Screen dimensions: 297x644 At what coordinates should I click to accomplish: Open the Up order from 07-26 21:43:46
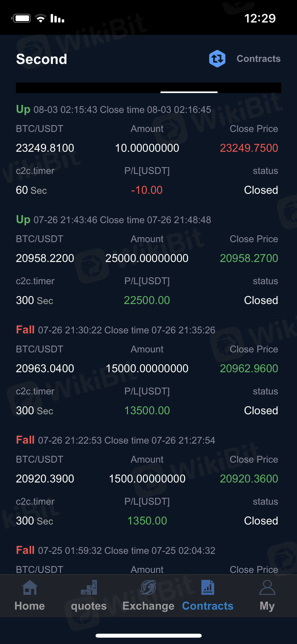coord(114,220)
